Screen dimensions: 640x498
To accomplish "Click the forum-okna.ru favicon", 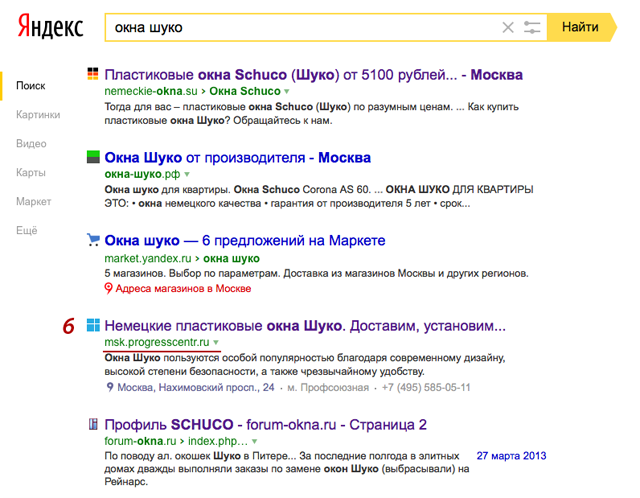I will pyautogui.click(x=93, y=424).
